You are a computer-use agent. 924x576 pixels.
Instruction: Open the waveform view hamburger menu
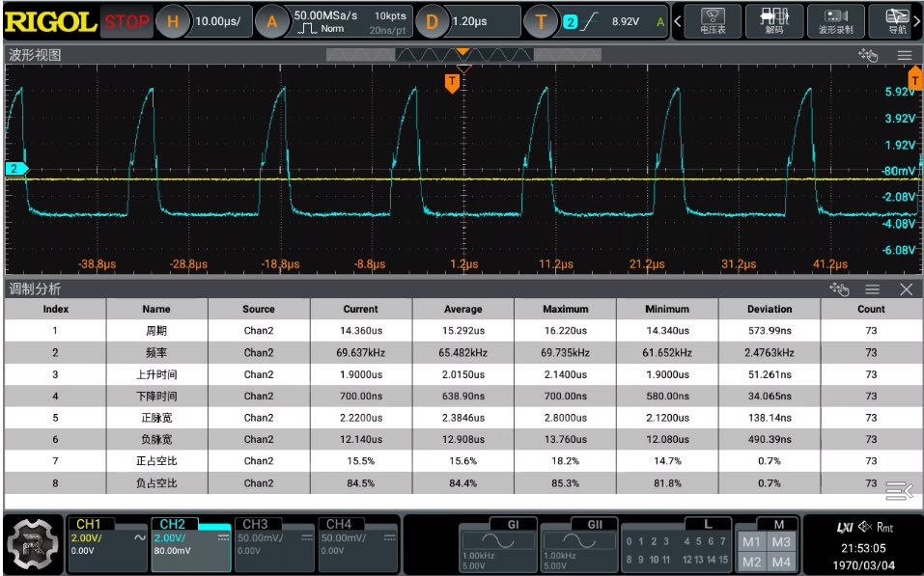[905, 55]
